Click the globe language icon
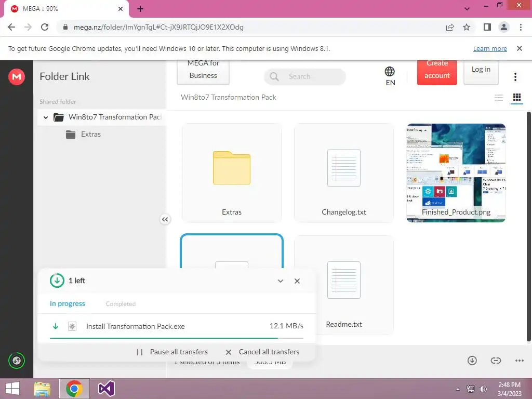The image size is (532, 399). [390, 71]
